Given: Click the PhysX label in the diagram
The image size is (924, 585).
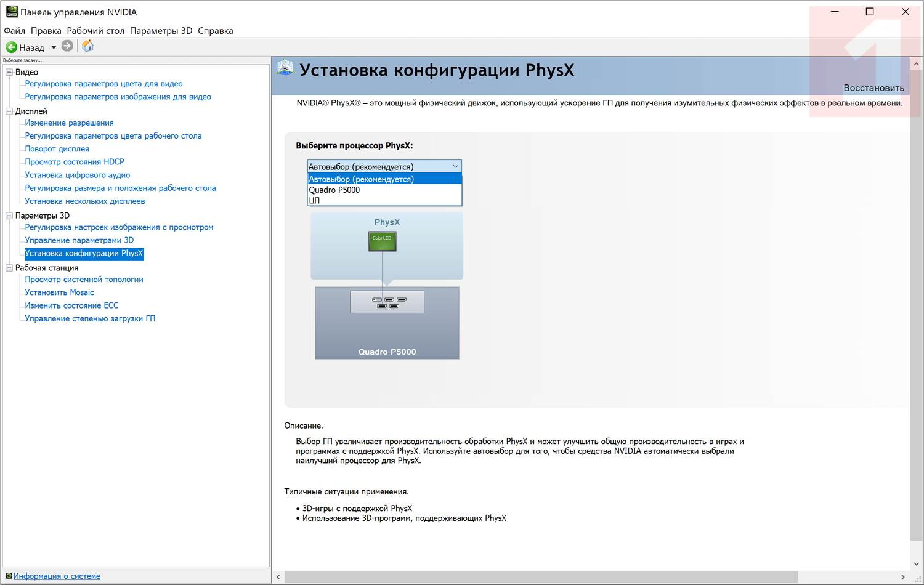Looking at the screenshot, I should coord(387,222).
